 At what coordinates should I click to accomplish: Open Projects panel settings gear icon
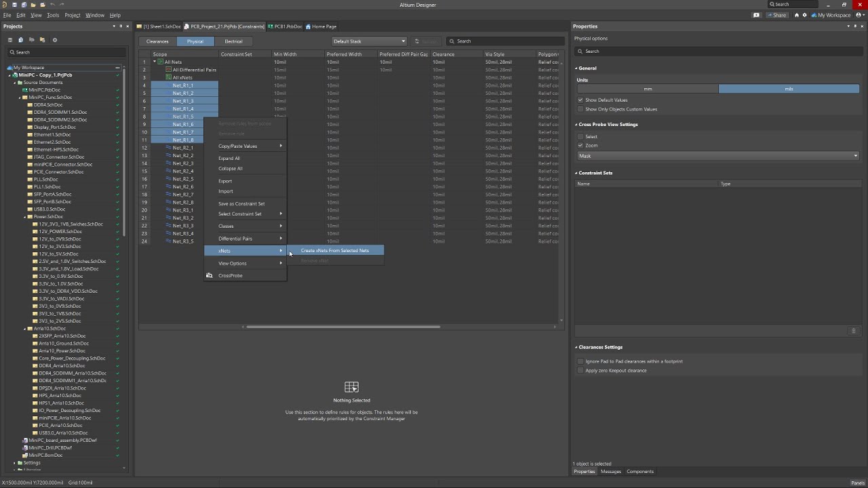[55, 40]
